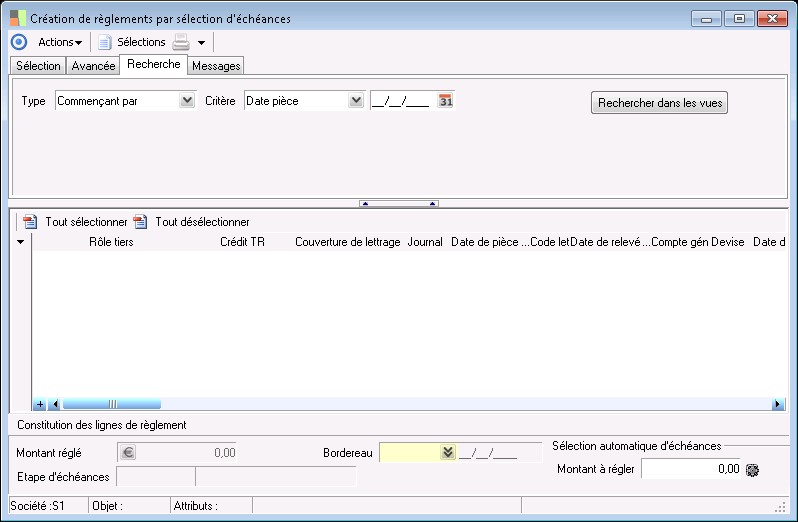
Task: Select the Recherche tab
Action: pos(154,64)
